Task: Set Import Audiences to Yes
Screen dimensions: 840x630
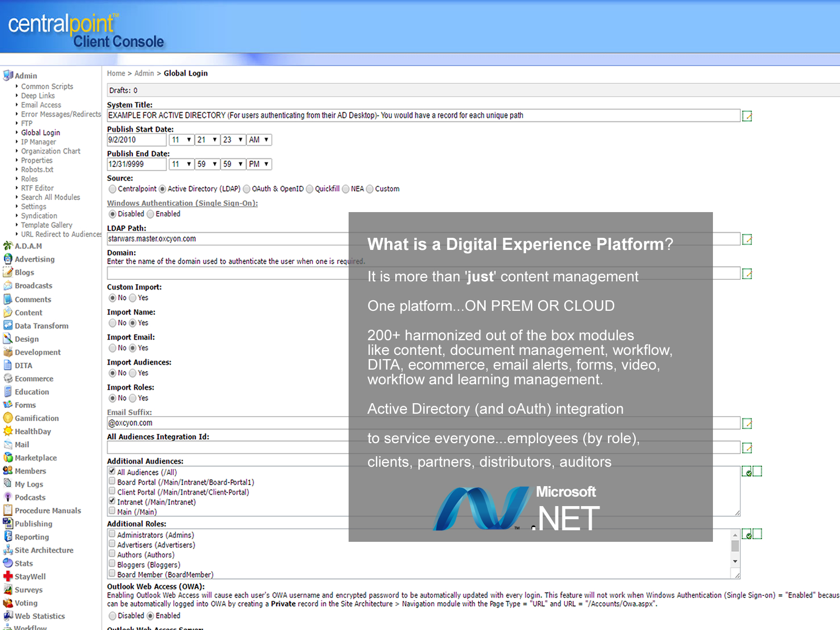Action: click(132, 373)
